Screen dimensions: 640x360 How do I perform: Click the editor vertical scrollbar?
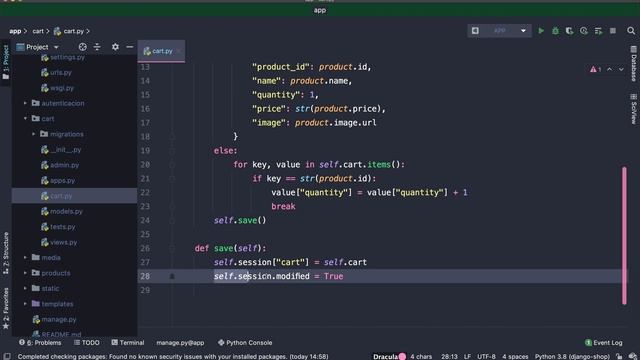click(x=624, y=236)
